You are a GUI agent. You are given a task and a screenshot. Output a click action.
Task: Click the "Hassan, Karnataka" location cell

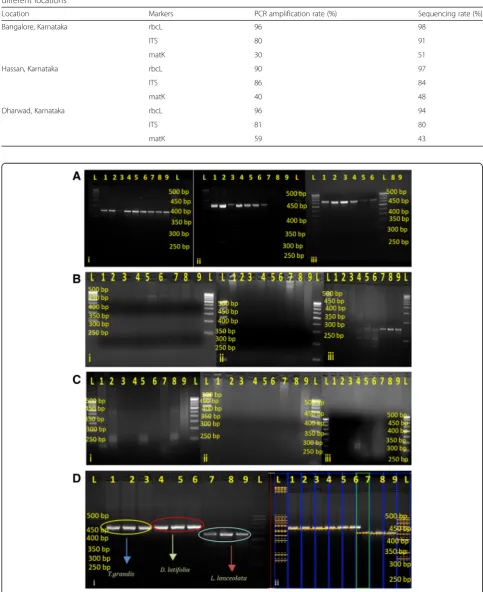(x=30, y=69)
